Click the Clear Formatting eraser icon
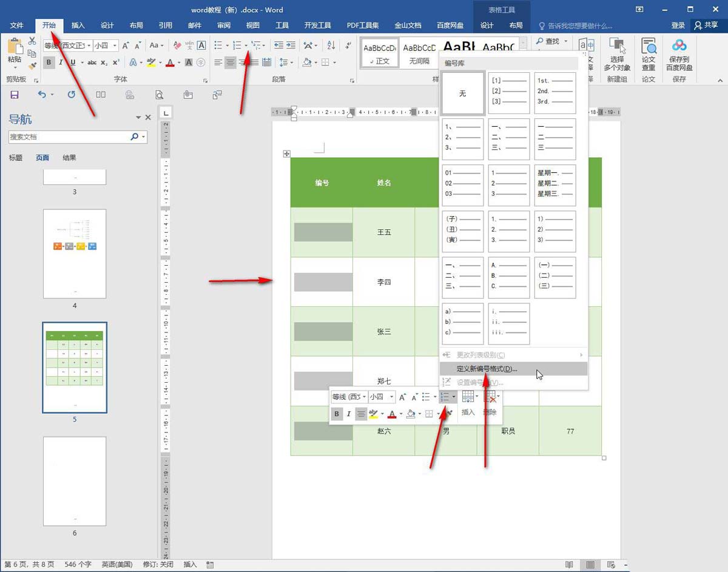This screenshot has height=572, width=728. 177,45
